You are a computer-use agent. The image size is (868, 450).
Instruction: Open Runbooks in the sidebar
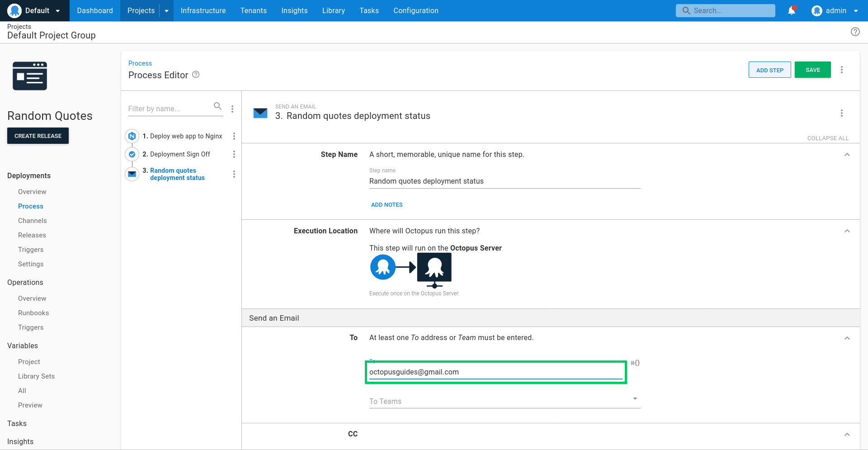33,313
